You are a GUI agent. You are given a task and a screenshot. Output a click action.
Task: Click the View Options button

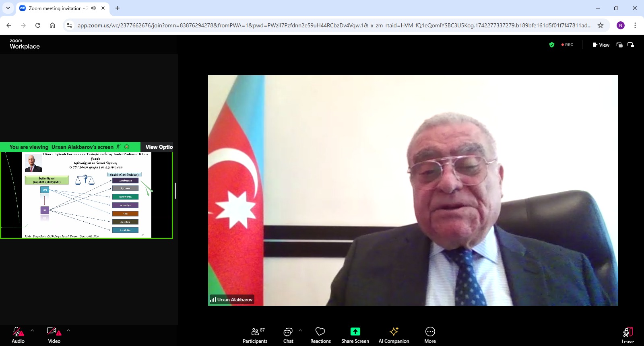coord(159,147)
